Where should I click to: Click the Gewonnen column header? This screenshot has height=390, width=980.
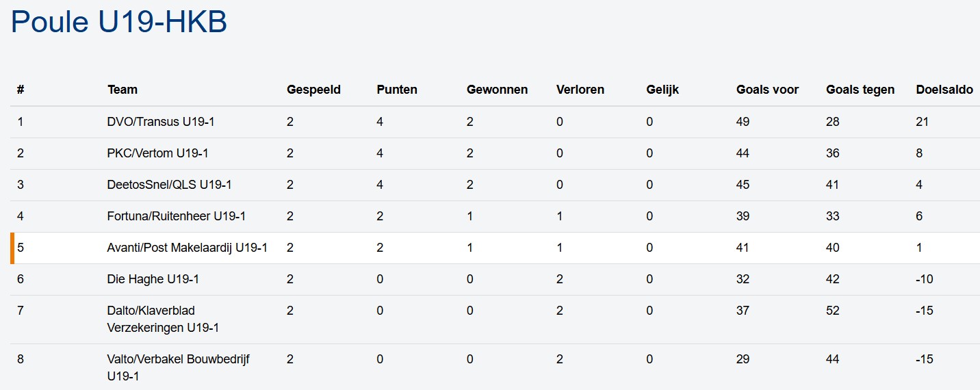point(497,90)
